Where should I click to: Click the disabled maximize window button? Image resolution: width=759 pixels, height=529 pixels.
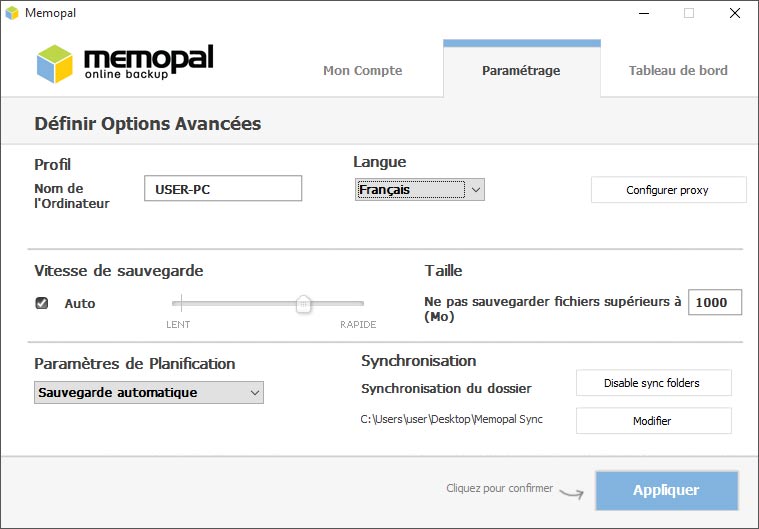pos(689,13)
